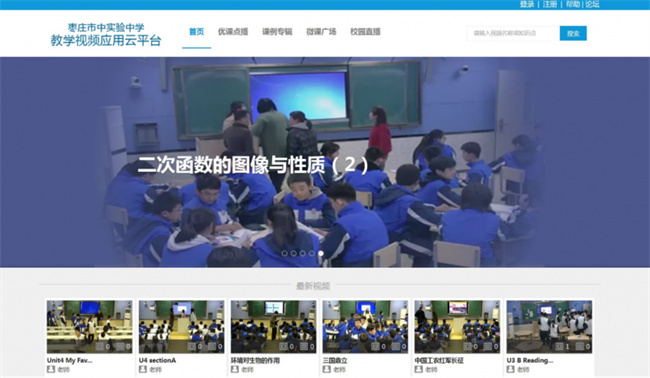The image size is (650, 378).
Task: Click play count icon on Unit4 My Fav thumbnail
Action: coord(100,346)
